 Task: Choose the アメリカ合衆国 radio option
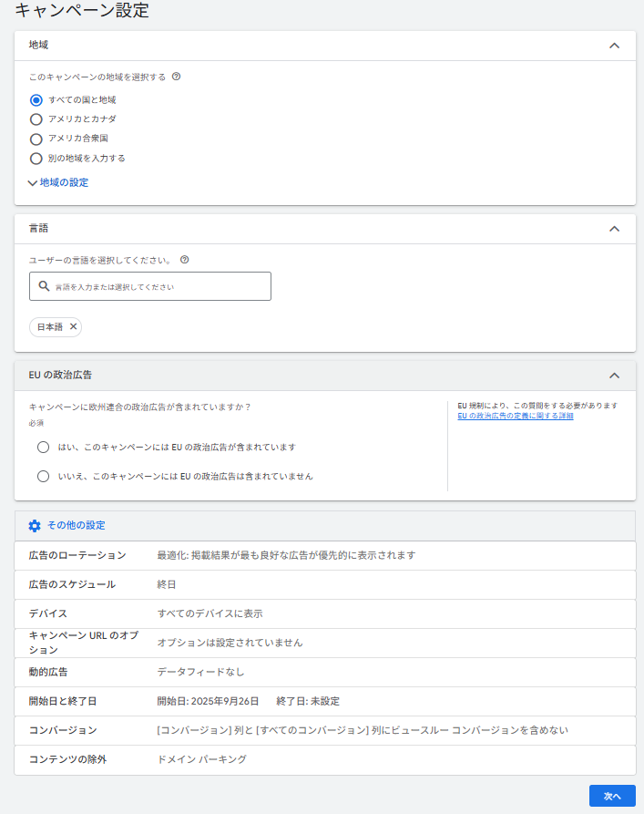(x=36, y=139)
